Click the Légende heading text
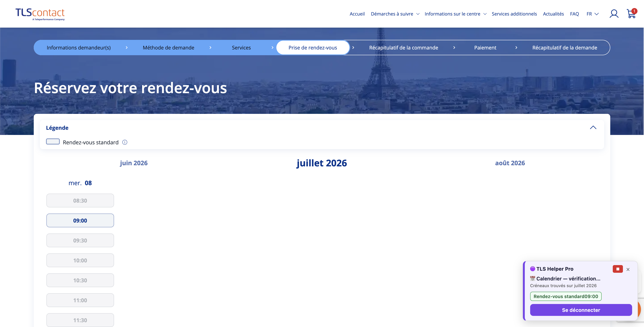The image size is (644, 327). (57, 128)
